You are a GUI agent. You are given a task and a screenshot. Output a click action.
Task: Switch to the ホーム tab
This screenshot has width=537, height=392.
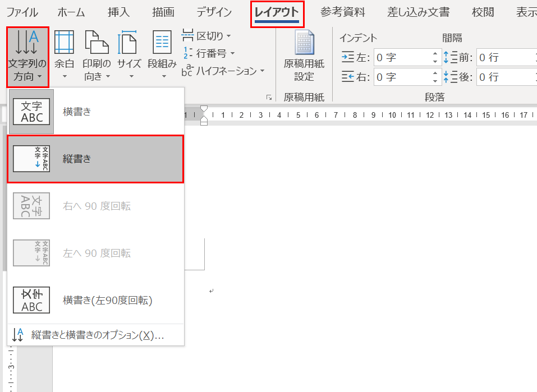pyautogui.click(x=71, y=12)
